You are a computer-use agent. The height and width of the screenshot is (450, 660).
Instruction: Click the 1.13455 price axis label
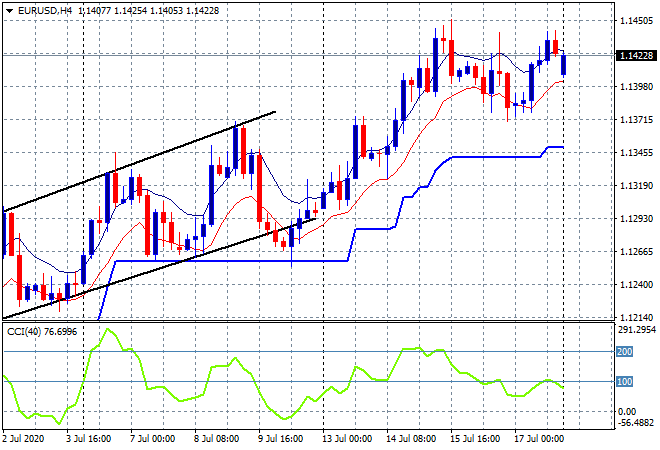pos(637,153)
